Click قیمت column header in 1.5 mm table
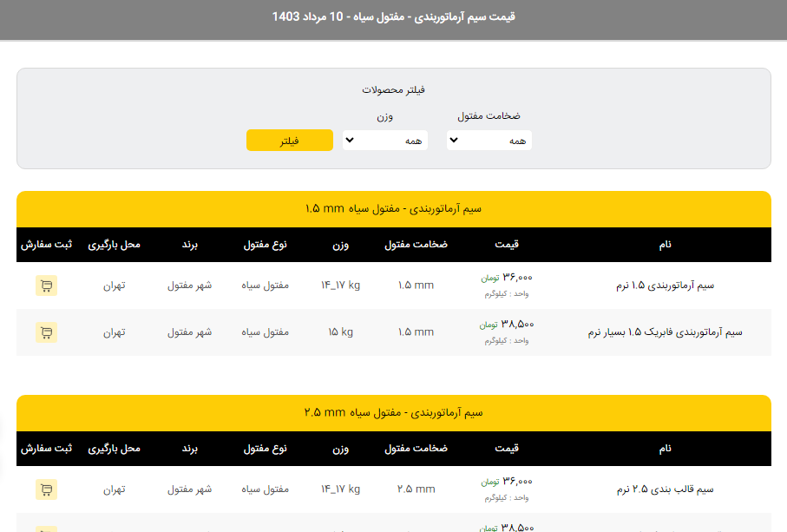This screenshot has height=532, width=787. [507, 245]
